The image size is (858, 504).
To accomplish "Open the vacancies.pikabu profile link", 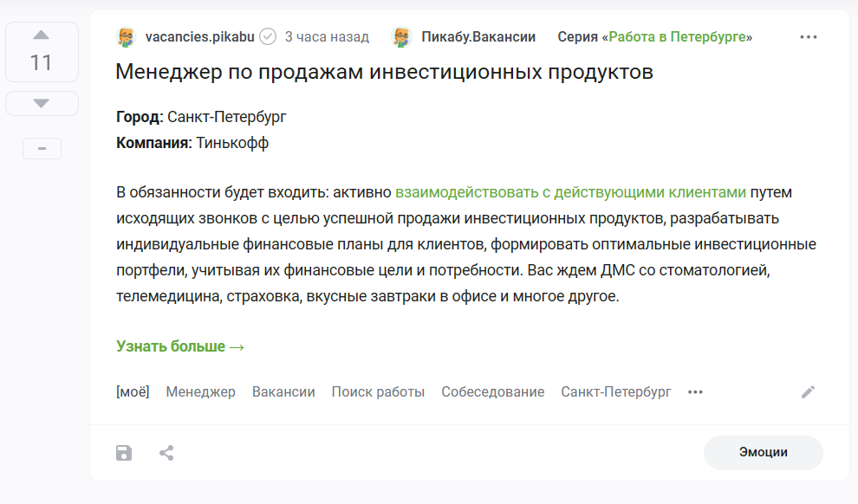I will [199, 37].
